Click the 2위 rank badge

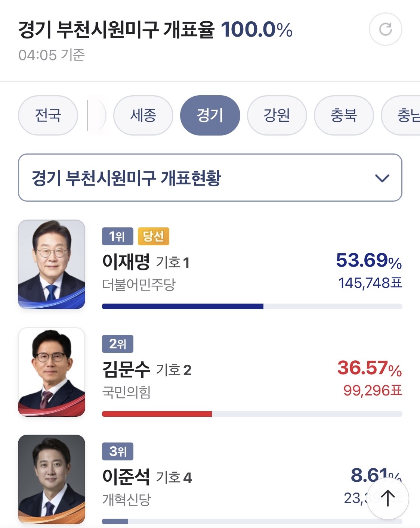coord(117,344)
